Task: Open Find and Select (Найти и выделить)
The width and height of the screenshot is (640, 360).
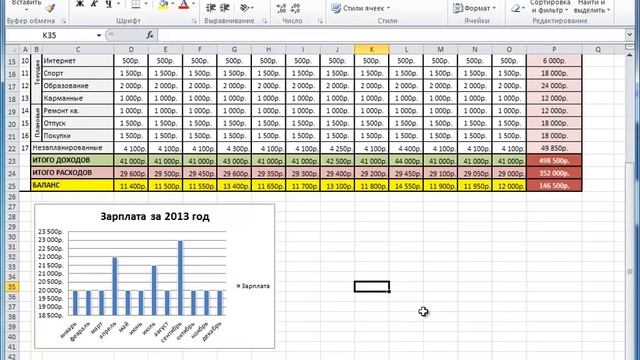Action: click(x=592, y=7)
